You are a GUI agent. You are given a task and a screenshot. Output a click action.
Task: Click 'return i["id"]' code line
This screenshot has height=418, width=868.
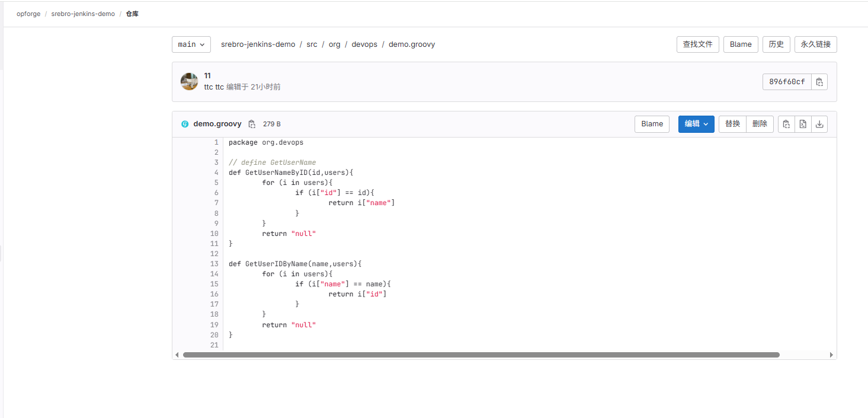pos(357,294)
